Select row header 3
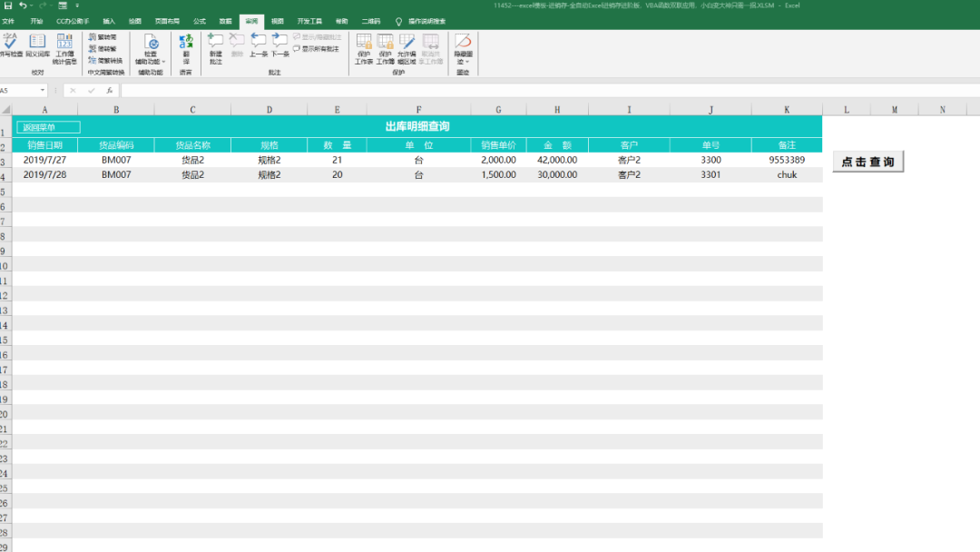 pos(5,162)
